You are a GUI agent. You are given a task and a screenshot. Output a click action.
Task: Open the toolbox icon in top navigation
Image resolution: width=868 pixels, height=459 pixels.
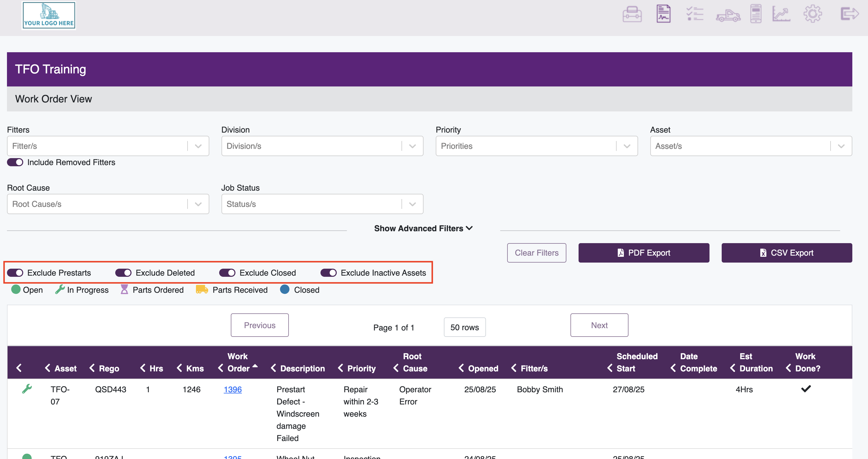[x=632, y=14]
